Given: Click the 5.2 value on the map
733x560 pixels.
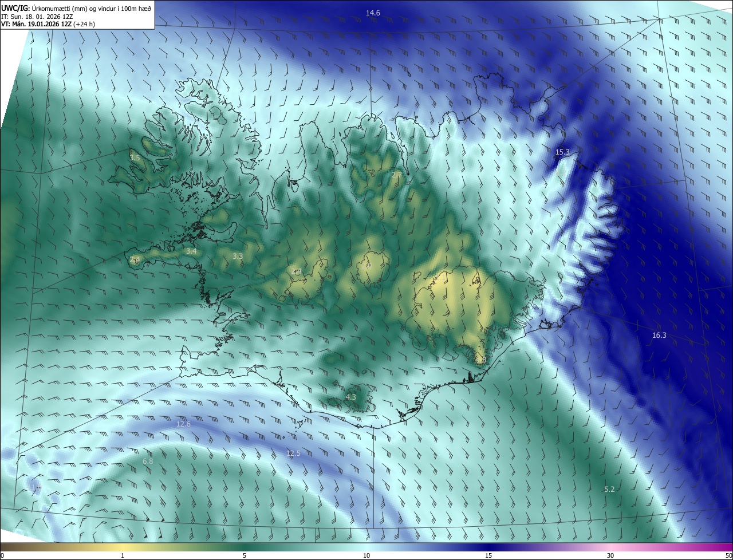Looking at the screenshot, I should 609,489.
